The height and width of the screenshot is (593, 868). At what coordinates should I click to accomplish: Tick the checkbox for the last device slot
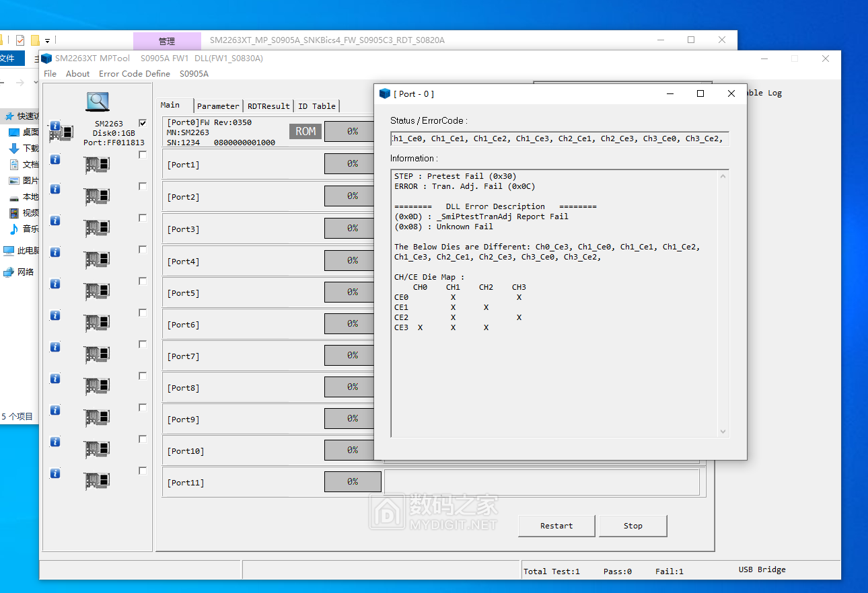tap(142, 471)
